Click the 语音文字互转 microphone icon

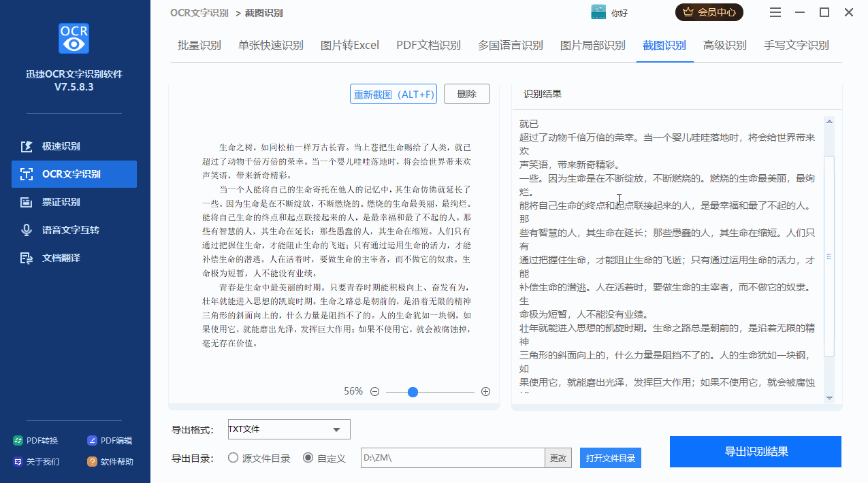27,230
